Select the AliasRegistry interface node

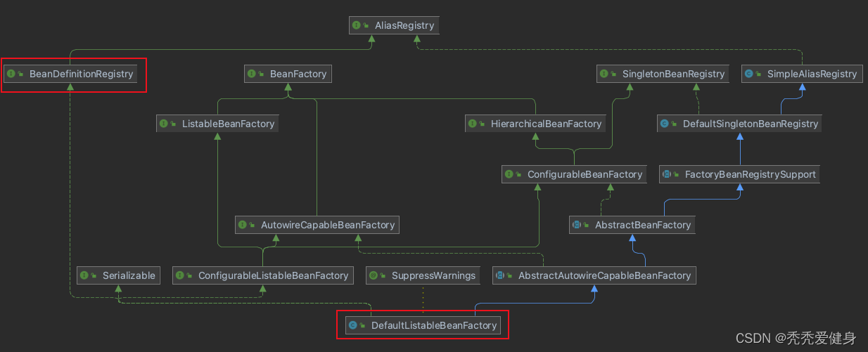point(394,25)
